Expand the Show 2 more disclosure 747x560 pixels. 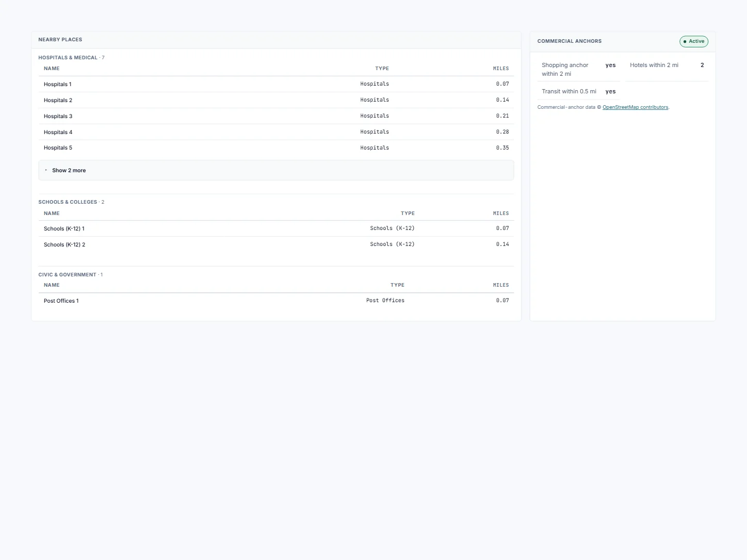coord(276,170)
